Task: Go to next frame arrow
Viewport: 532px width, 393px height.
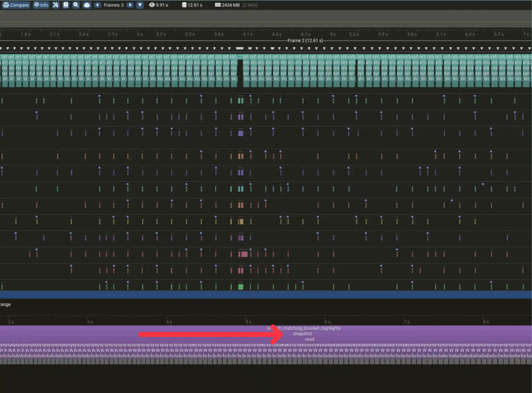Action: [130, 5]
